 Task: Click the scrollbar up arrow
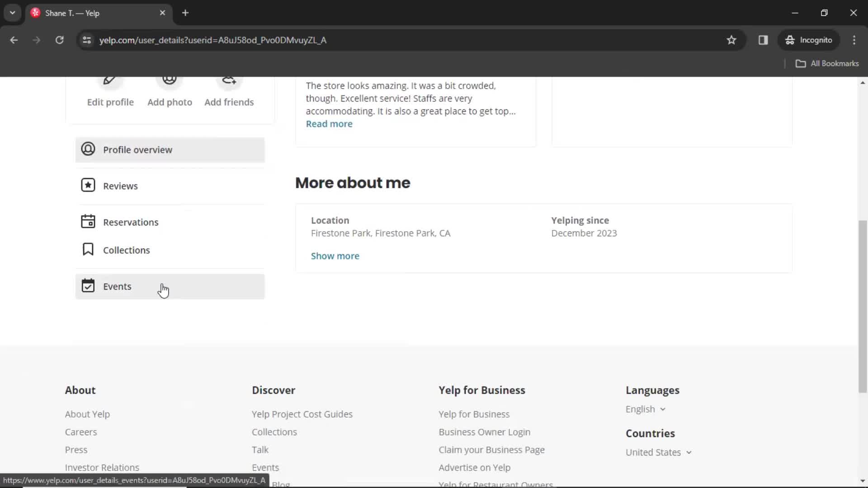(863, 83)
